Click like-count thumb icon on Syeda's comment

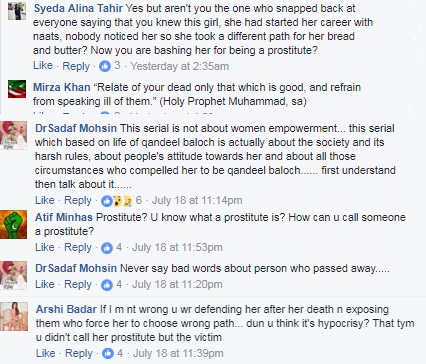tap(105, 66)
